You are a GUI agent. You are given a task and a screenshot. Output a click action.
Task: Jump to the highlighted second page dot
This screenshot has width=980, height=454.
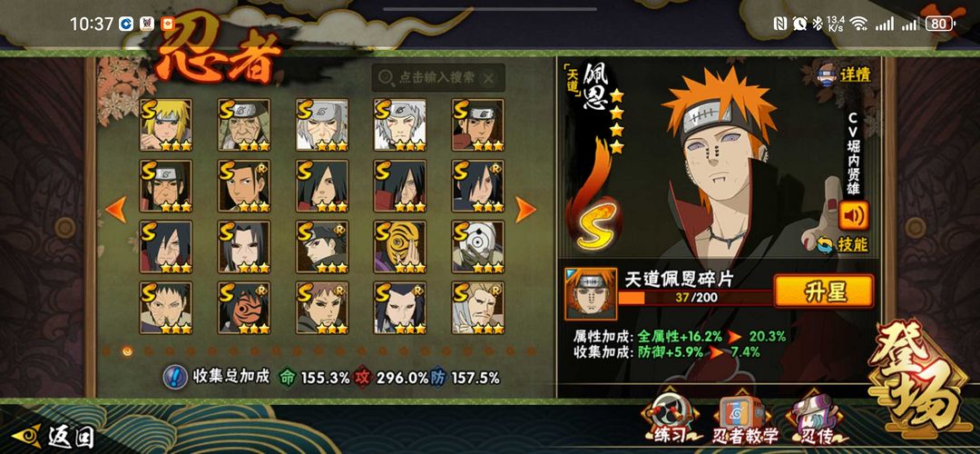(127, 351)
